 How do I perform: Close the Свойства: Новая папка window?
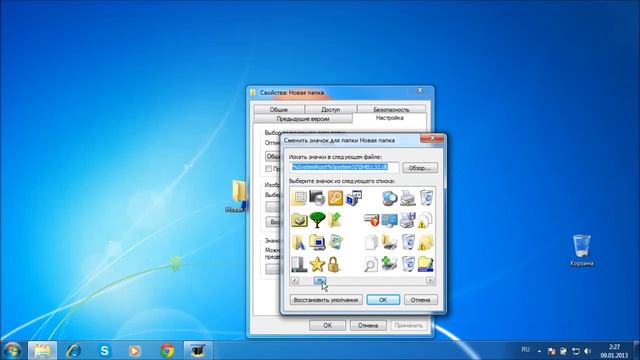point(420,90)
